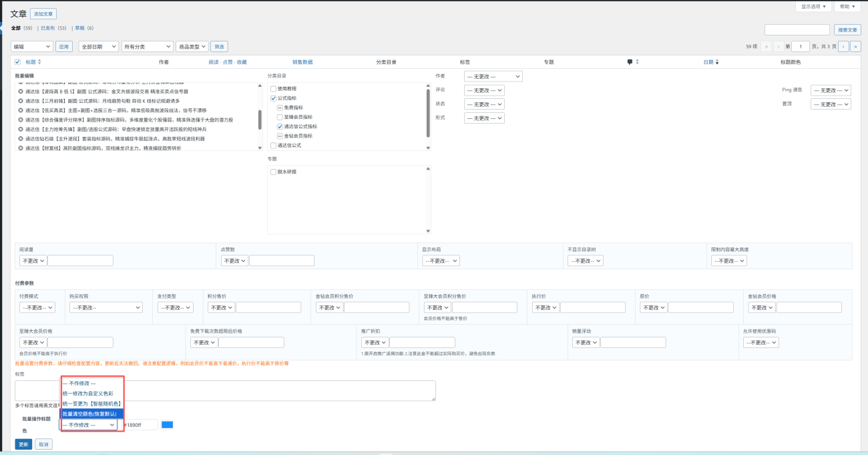Screen dimensions: 868x455
Task: Click the sort arrows beside 标题
Action: 39,61
